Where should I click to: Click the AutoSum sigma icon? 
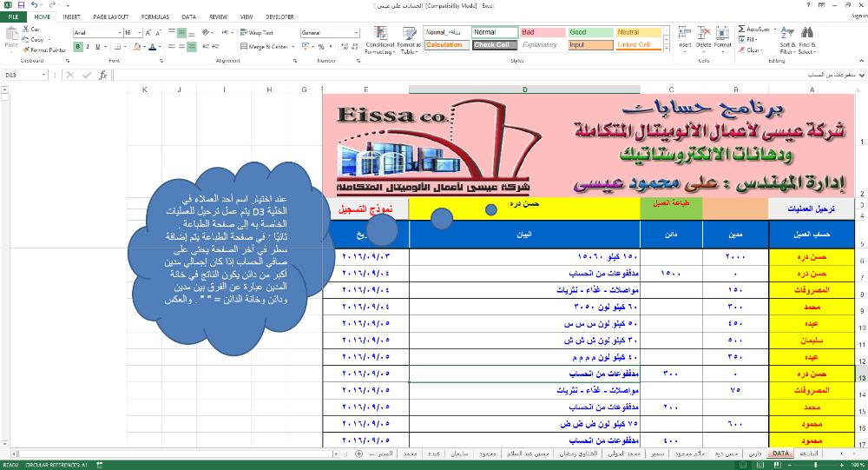tap(742, 29)
